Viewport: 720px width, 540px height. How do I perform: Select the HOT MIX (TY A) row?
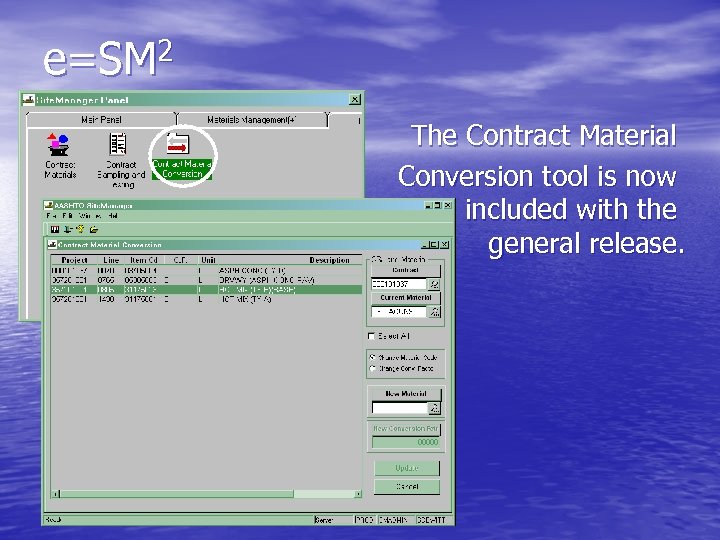tap(206, 299)
